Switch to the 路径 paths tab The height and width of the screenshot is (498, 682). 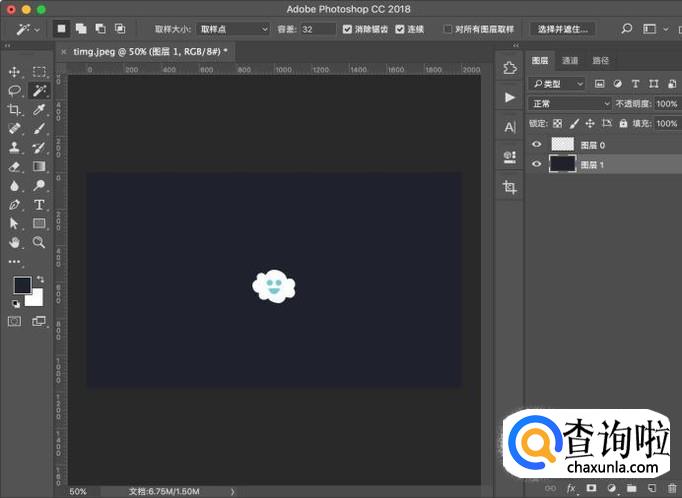(x=600, y=61)
